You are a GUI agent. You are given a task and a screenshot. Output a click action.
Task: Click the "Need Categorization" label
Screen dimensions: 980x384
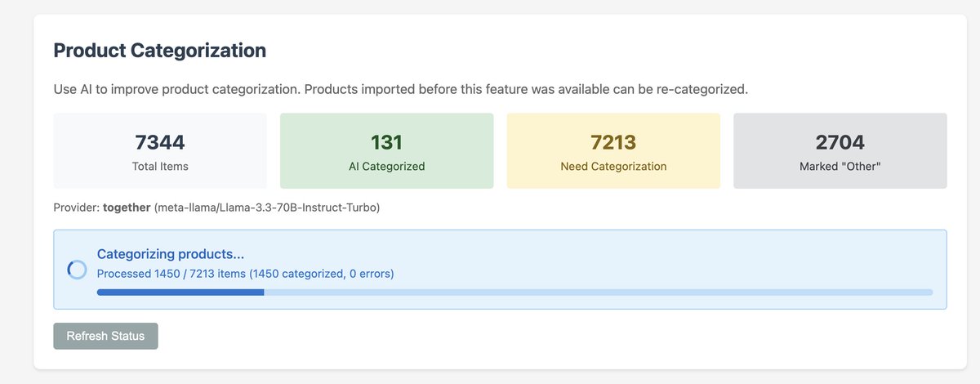pyautogui.click(x=613, y=167)
